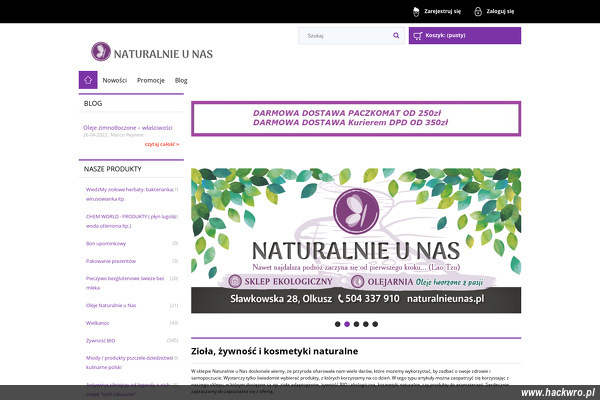Image resolution: width=600 pixels, height=400 pixels.
Task: Click the search magnifier icon
Action: pos(396,36)
